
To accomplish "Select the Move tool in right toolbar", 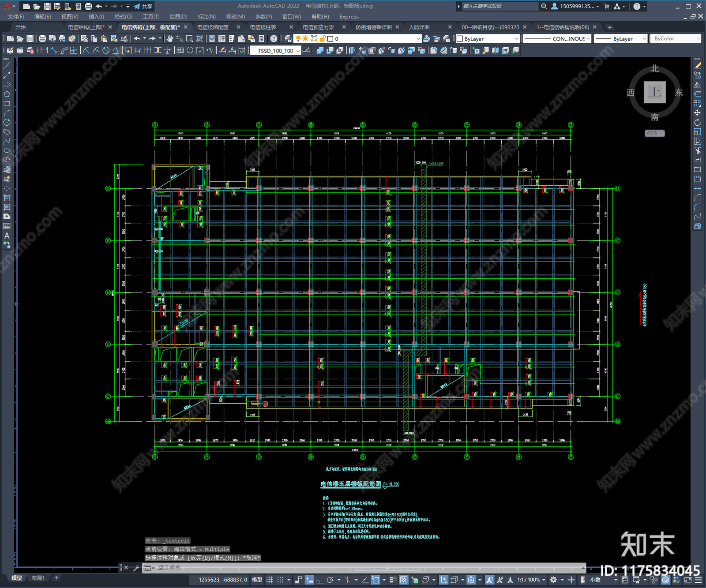I will [x=697, y=113].
